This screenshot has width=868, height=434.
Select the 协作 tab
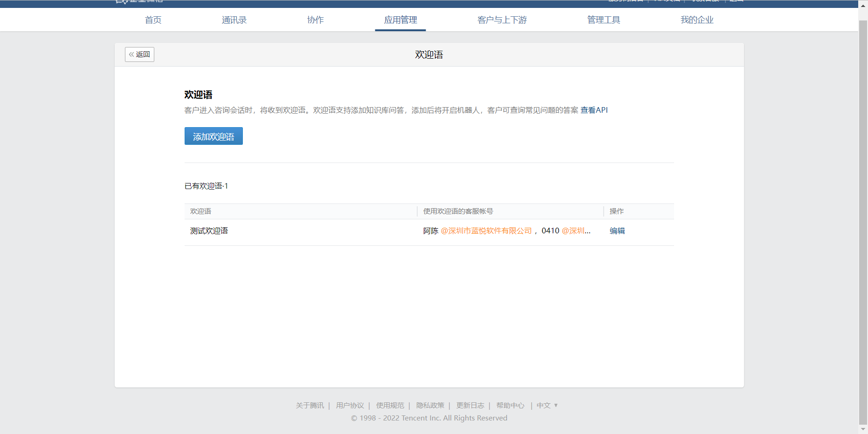point(315,20)
